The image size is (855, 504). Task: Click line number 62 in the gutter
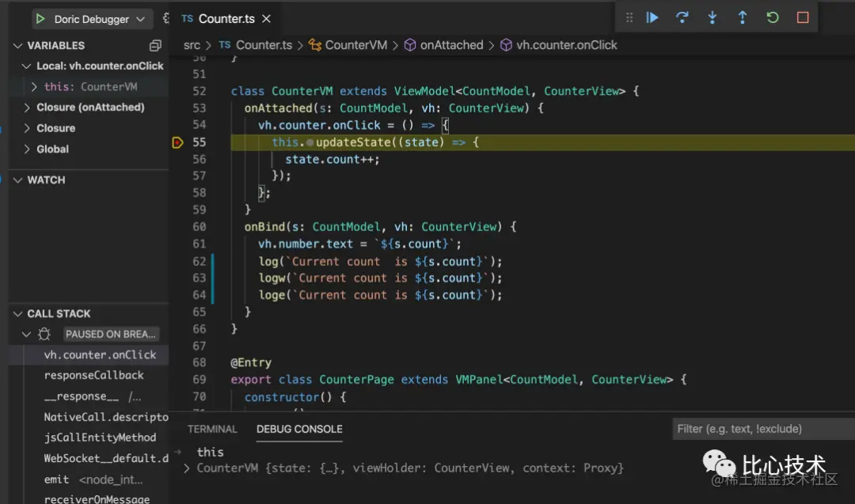199,262
